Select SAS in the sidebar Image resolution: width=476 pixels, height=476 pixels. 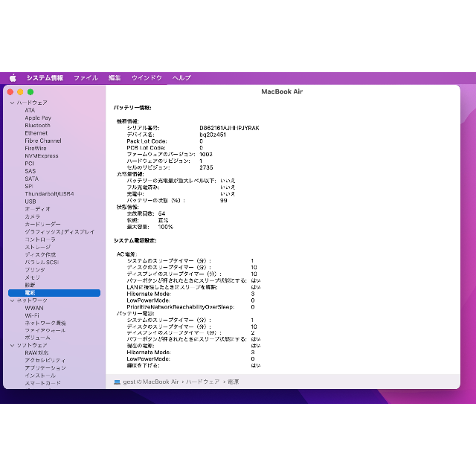click(30, 171)
